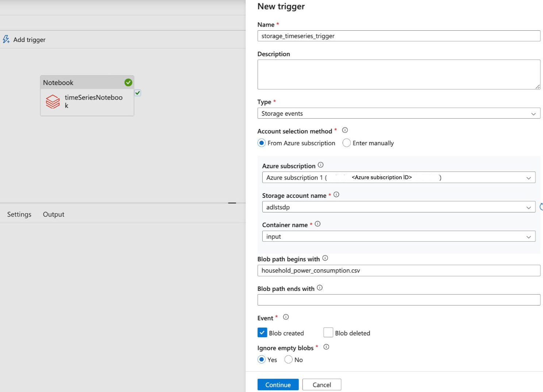The image size is (543, 392).
Task: Click the Blob path ends with field
Action: pyautogui.click(x=398, y=300)
